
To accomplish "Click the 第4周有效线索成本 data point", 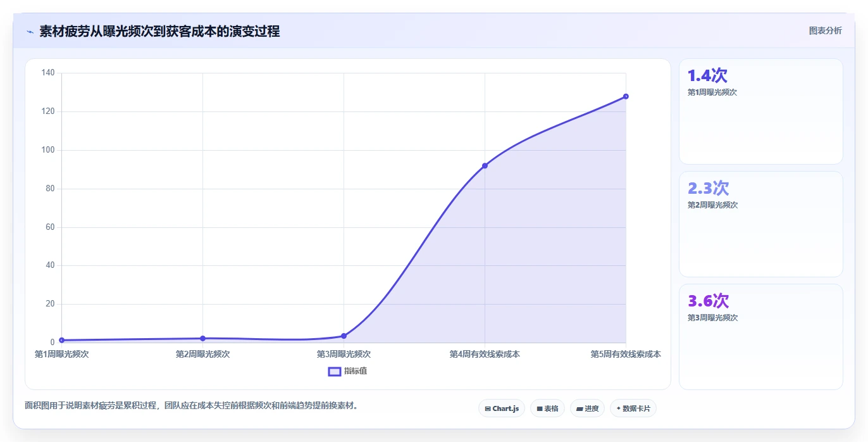I will coord(485,166).
